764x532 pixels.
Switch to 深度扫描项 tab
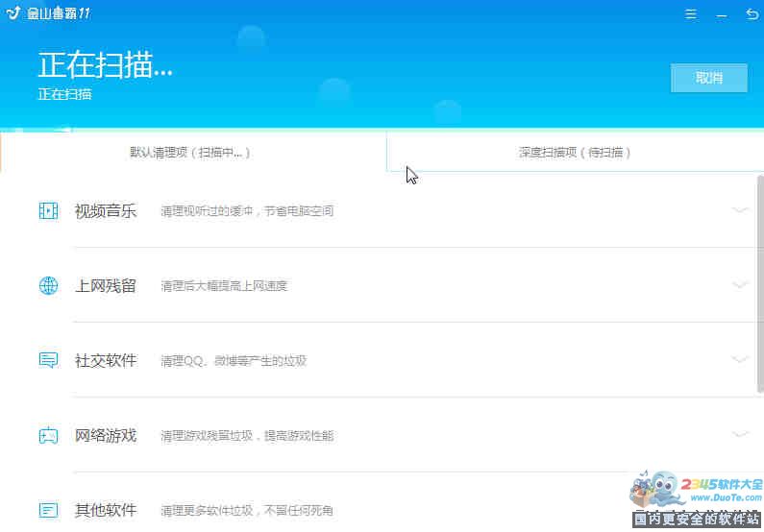(x=575, y=153)
